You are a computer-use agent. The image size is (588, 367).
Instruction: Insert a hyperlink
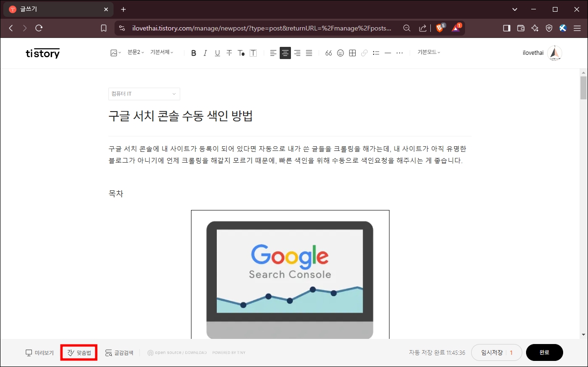[364, 53]
